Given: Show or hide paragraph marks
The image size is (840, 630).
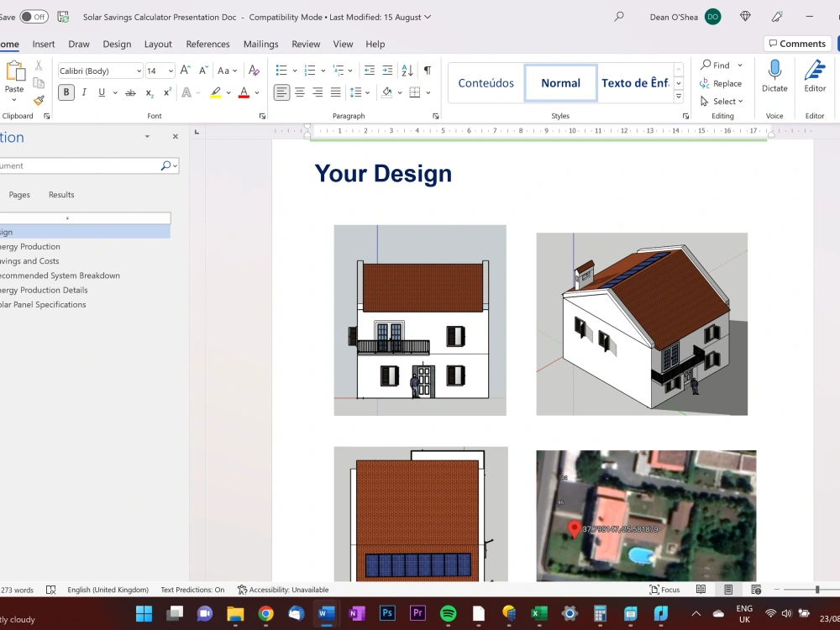Looking at the screenshot, I should coord(428,71).
